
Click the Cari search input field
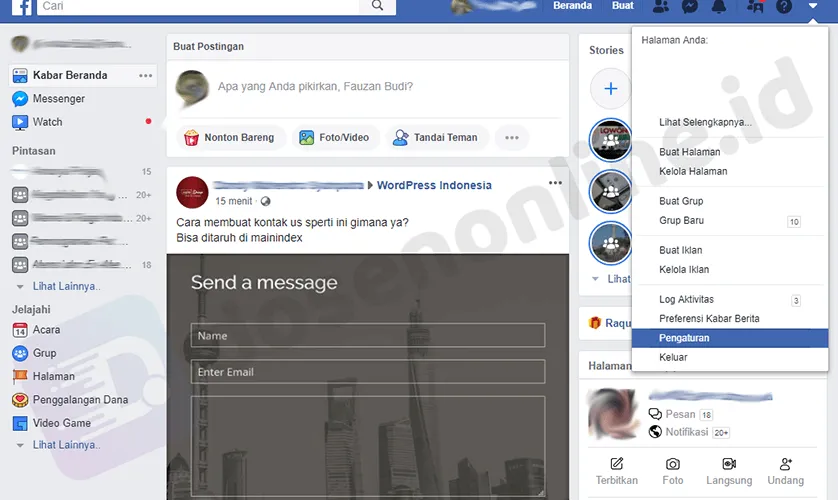[200, 6]
